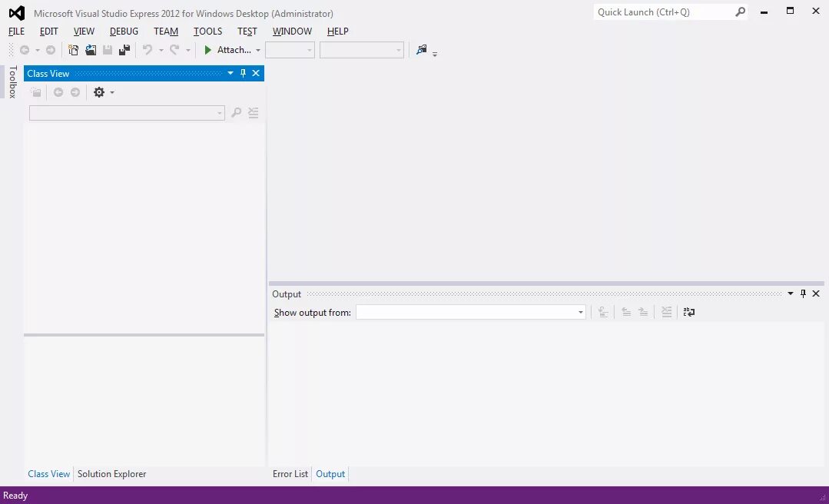Image resolution: width=829 pixels, height=504 pixels.
Task: Select the Output bottom tab
Action: [330, 474]
